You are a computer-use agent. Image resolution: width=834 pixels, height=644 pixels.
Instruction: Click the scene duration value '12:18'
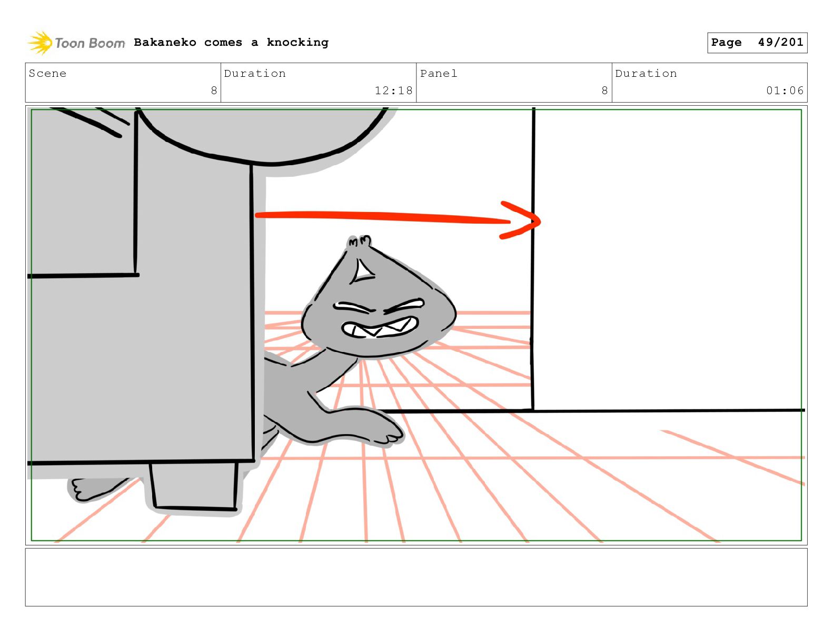coord(393,90)
